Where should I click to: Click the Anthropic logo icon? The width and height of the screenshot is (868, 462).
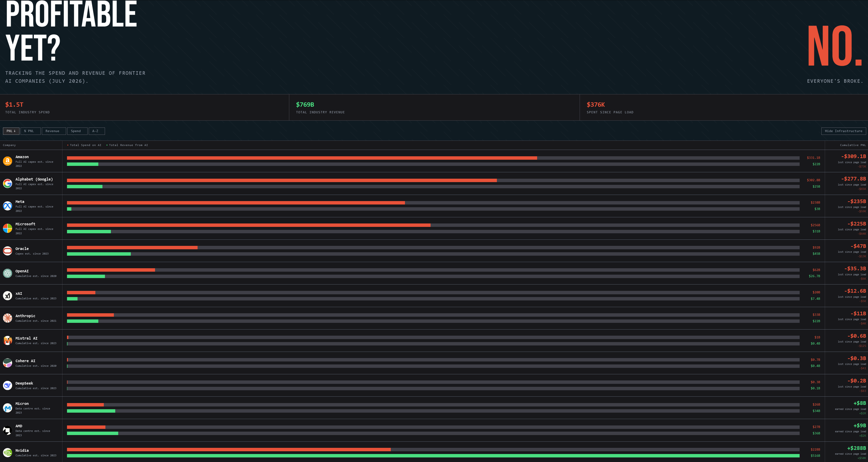click(x=7, y=318)
